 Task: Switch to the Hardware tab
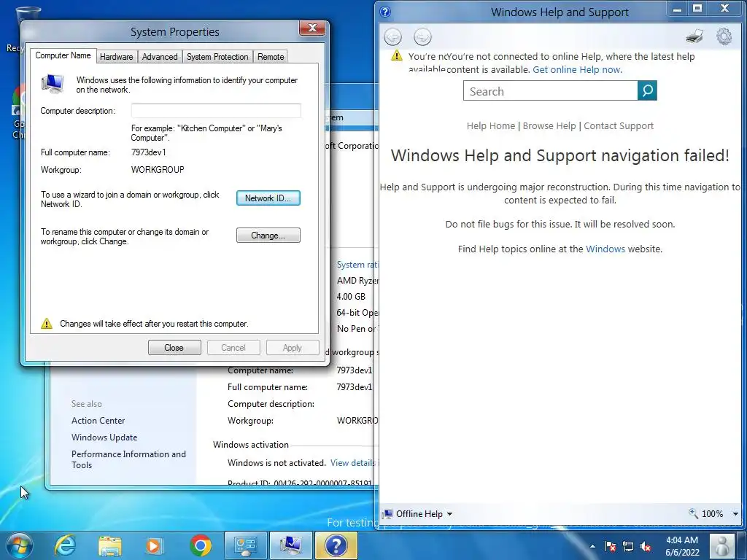117,57
